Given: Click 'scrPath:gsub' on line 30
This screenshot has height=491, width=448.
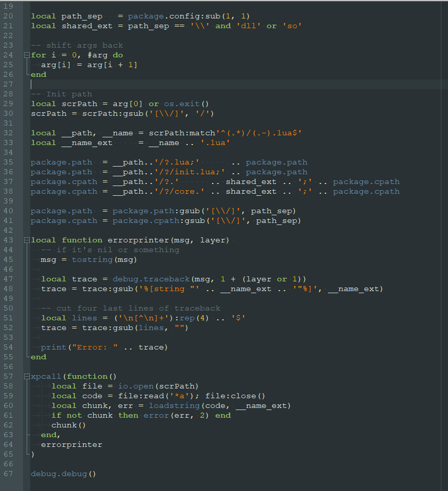Looking at the screenshot, I should tap(113, 113).
